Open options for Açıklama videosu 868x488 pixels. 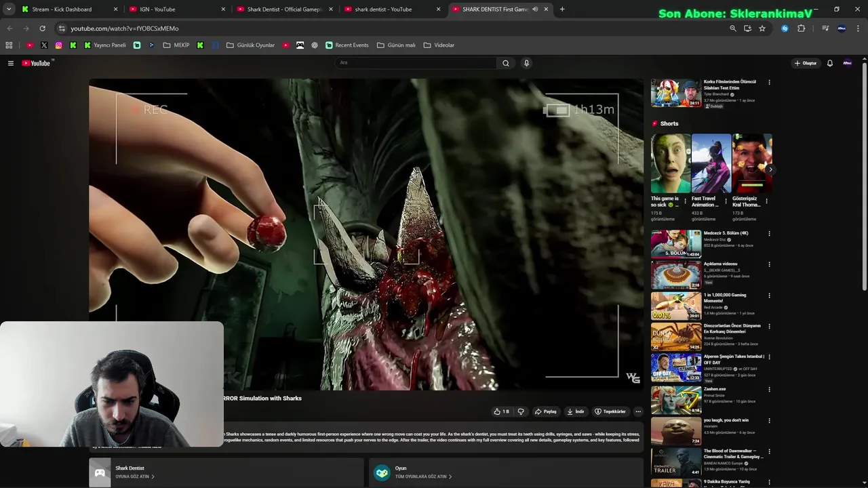coord(769,264)
